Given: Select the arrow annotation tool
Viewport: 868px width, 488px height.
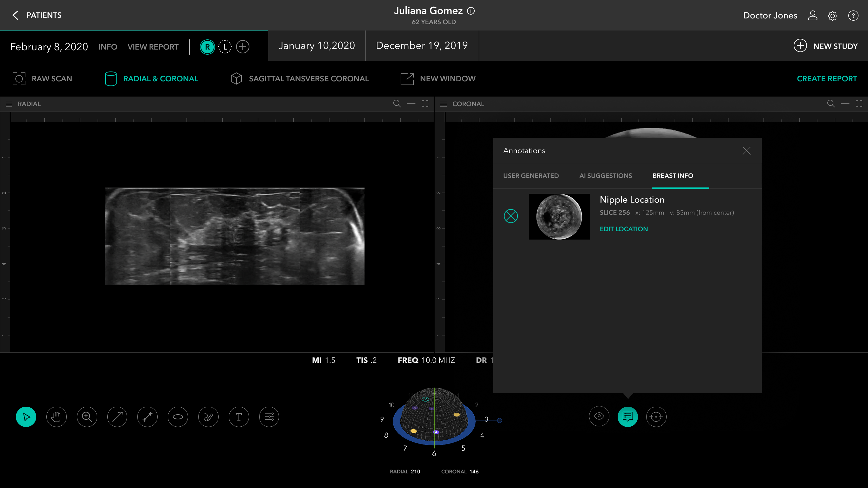Looking at the screenshot, I should coord(117,417).
